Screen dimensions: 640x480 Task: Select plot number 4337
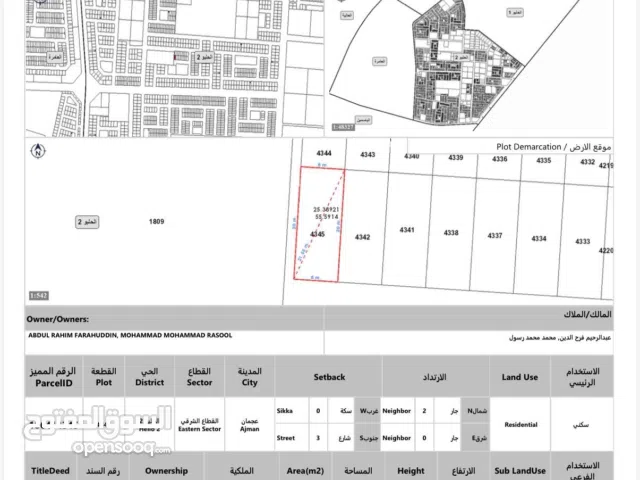click(495, 236)
